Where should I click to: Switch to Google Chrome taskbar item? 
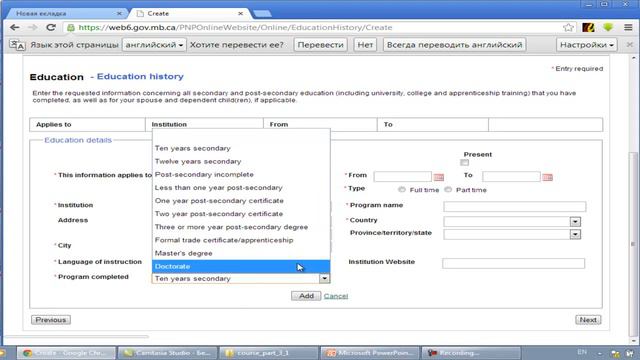click(66, 353)
